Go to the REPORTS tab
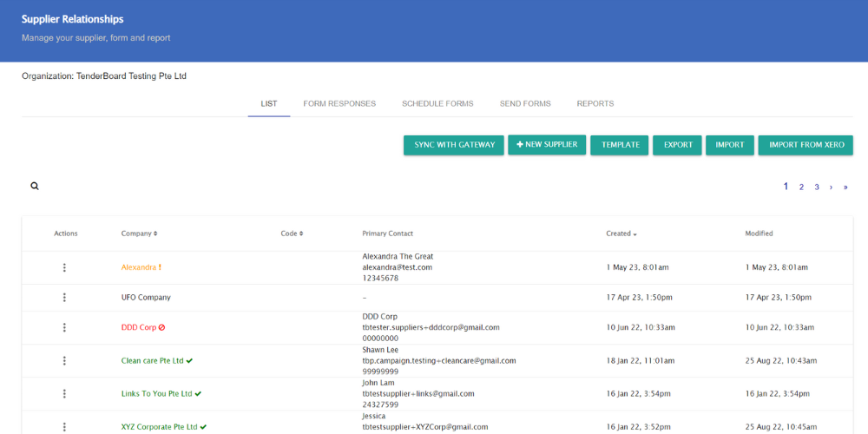This screenshot has height=434, width=868. 595,103
